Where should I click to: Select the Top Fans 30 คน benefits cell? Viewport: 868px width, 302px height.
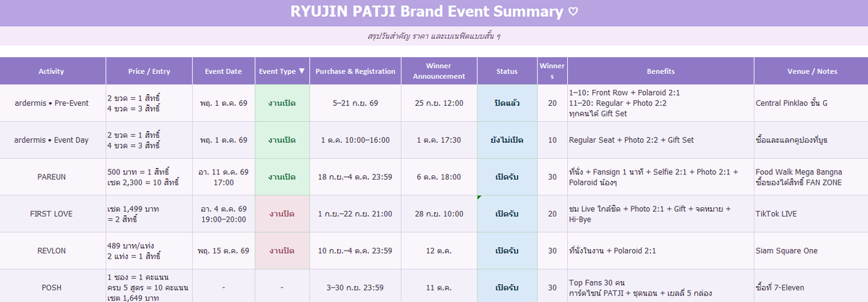[x=660, y=286]
